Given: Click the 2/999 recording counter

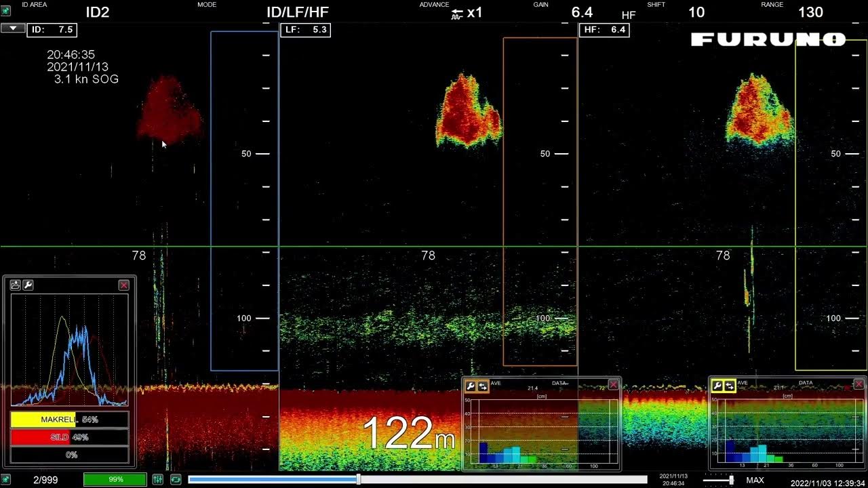Looking at the screenshot, I should tap(45, 480).
